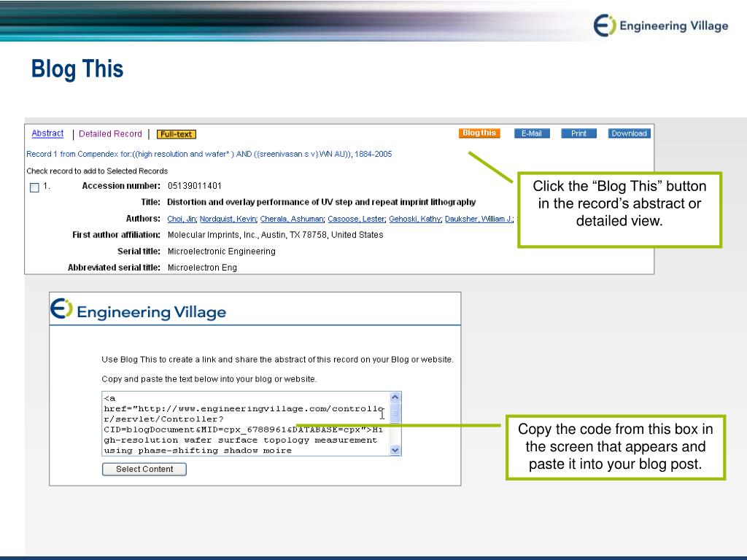Open author link Dauksher, William J.
The image size is (747, 560).
click(x=479, y=219)
